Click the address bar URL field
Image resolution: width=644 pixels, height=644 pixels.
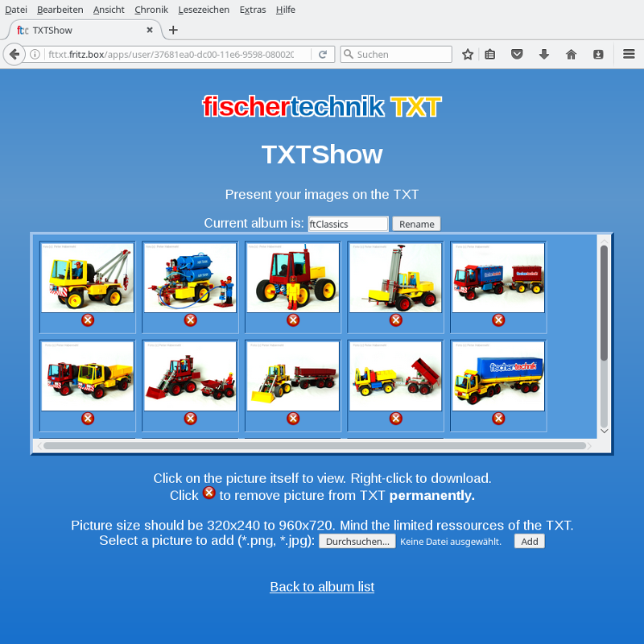[171, 54]
